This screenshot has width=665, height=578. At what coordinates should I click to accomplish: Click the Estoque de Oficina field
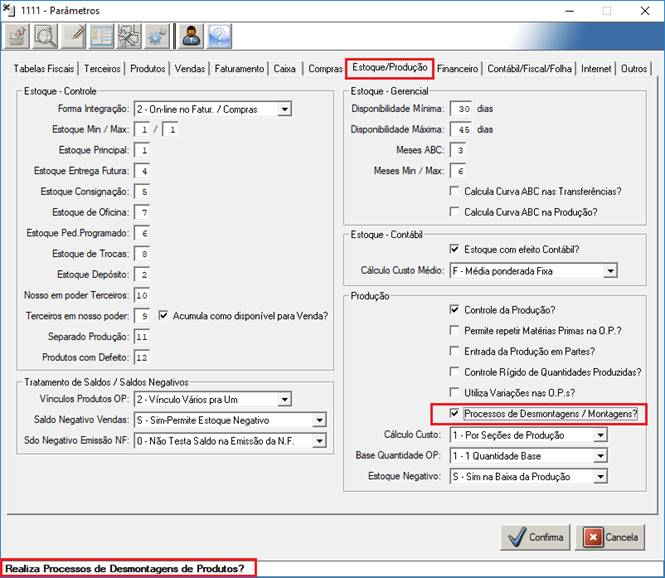coord(142,212)
